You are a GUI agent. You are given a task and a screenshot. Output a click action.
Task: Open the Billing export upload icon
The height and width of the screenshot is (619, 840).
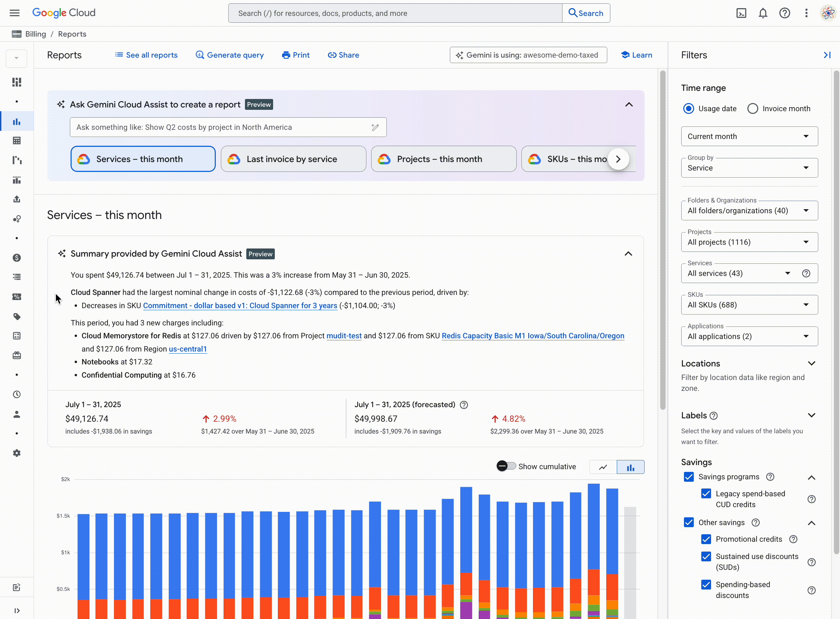pos(17,199)
